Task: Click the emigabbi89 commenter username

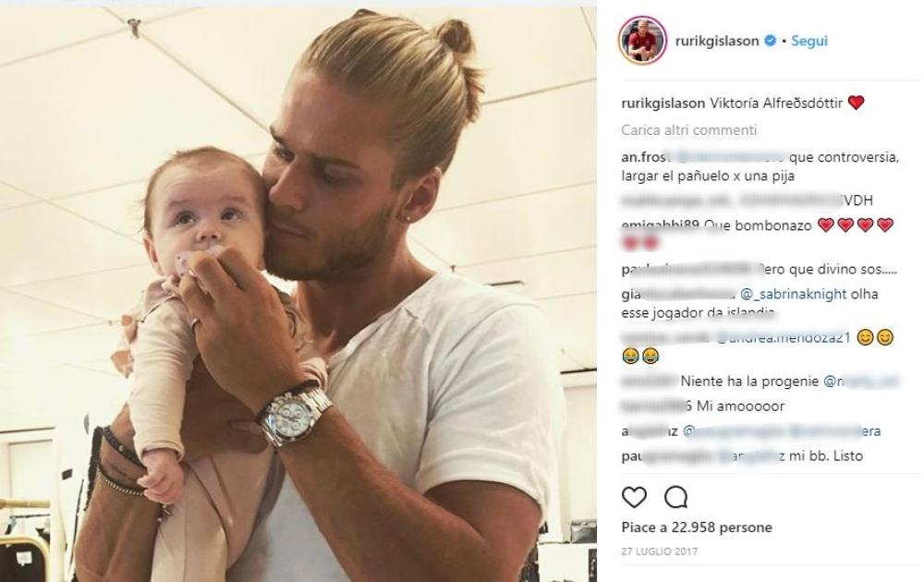Action: click(x=660, y=225)
